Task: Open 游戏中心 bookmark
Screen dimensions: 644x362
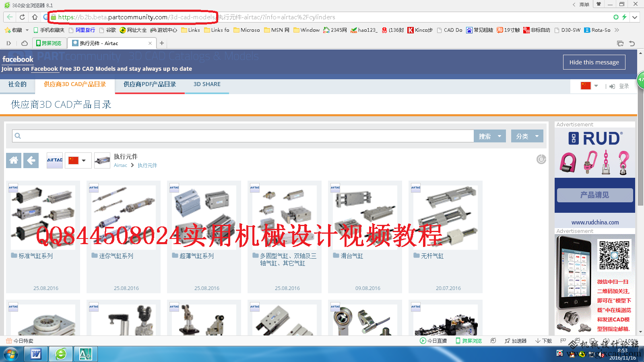Action: coord(163,30)
